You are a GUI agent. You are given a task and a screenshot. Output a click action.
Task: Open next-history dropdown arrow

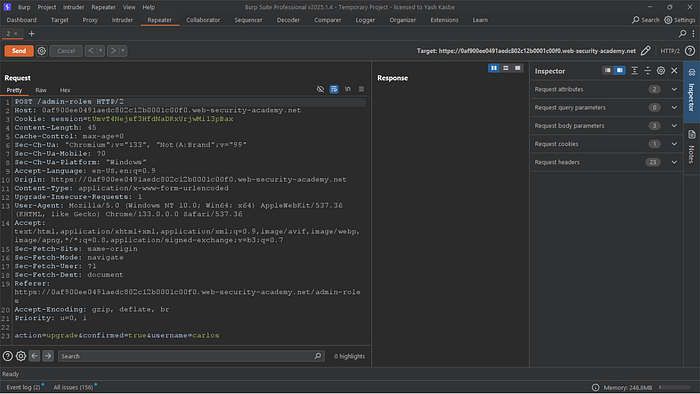click(x=123, y=51)
